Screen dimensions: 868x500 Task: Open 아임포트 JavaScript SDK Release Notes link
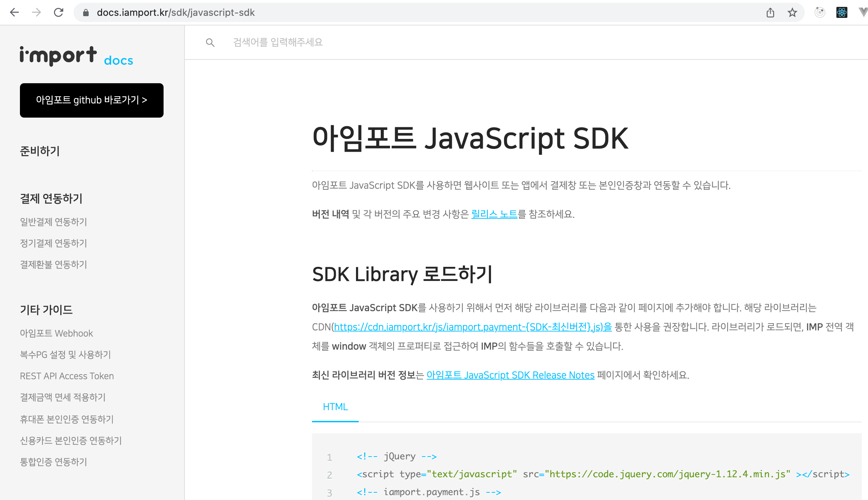(x=510, y=375)
